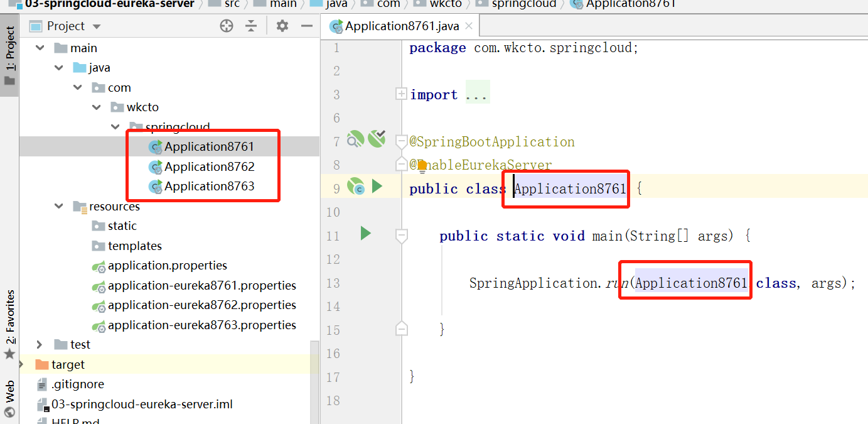Collapse the wkcto package

[x=97, y=107]
